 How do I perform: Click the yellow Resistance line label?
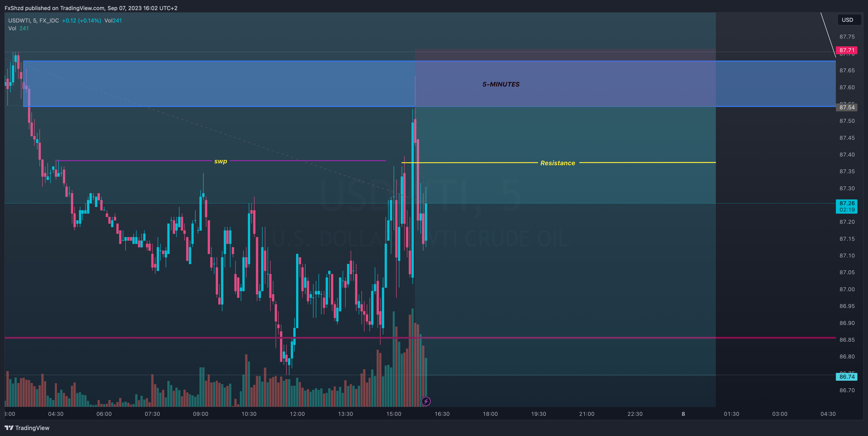558,163
